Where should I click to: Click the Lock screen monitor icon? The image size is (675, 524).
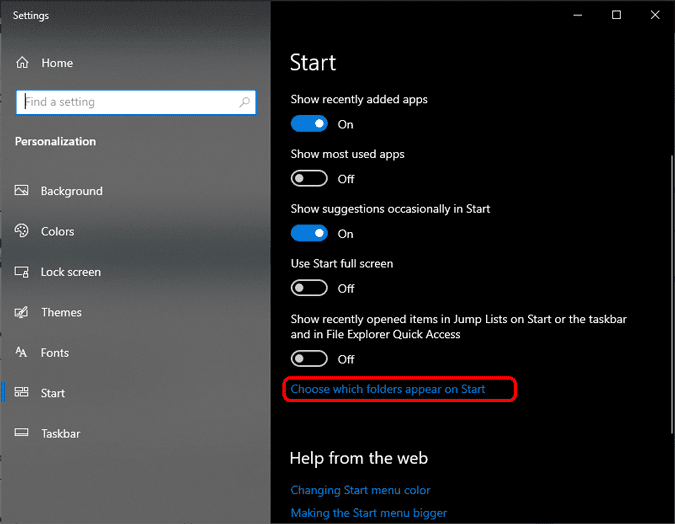click(x=22, y=272)
